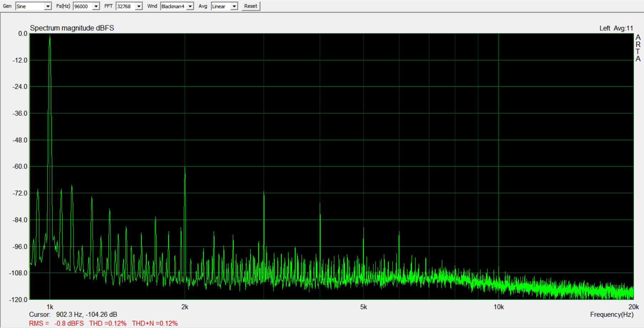The height and width of the screenshot is (328, 644).
Task: Click the Reset averaging button
Action: pos(251,6)
